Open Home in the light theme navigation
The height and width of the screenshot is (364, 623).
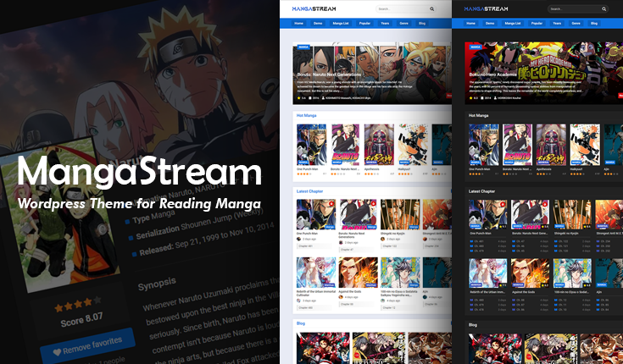[x=298, y=24]
